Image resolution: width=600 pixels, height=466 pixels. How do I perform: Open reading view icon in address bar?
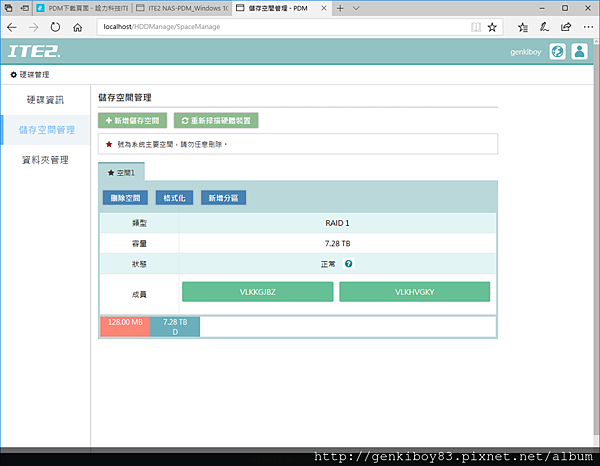click(476, 27)
